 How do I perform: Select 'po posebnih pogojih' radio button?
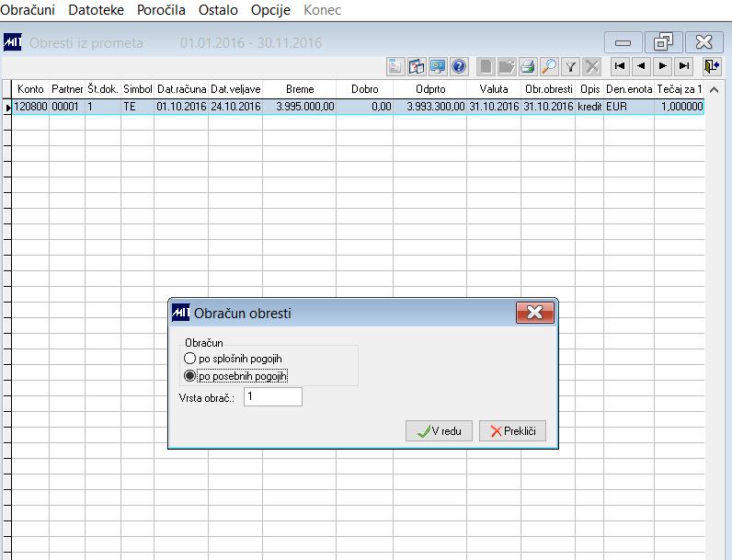(x=189, y=376)
